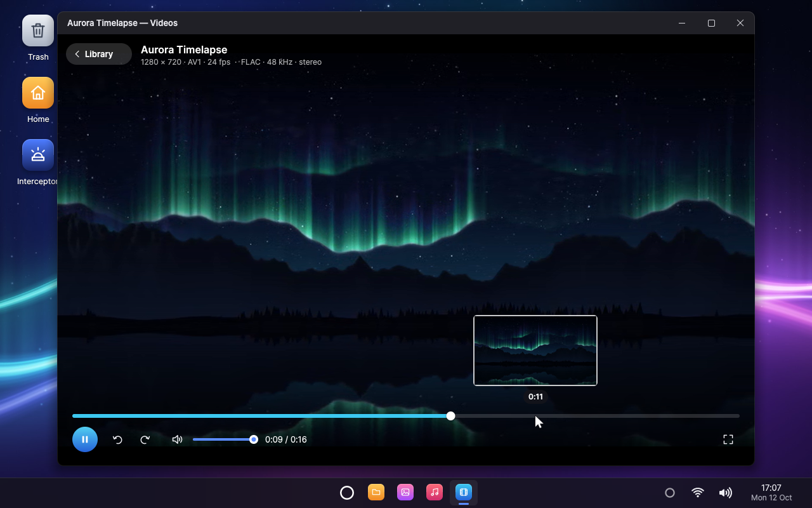Go back to the Library
812x508 pixels.
click(x=99, y=54)
